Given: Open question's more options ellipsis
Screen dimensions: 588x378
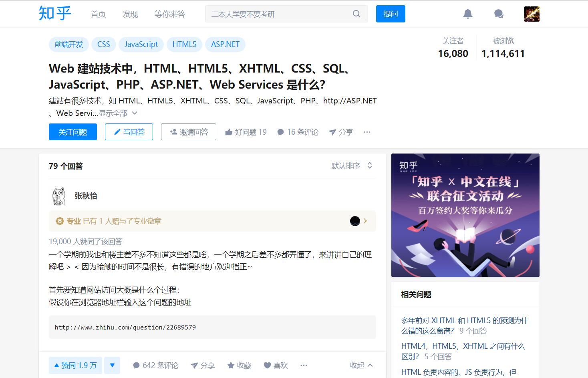Looking at the screenshot, I should (x=367, y=132).
